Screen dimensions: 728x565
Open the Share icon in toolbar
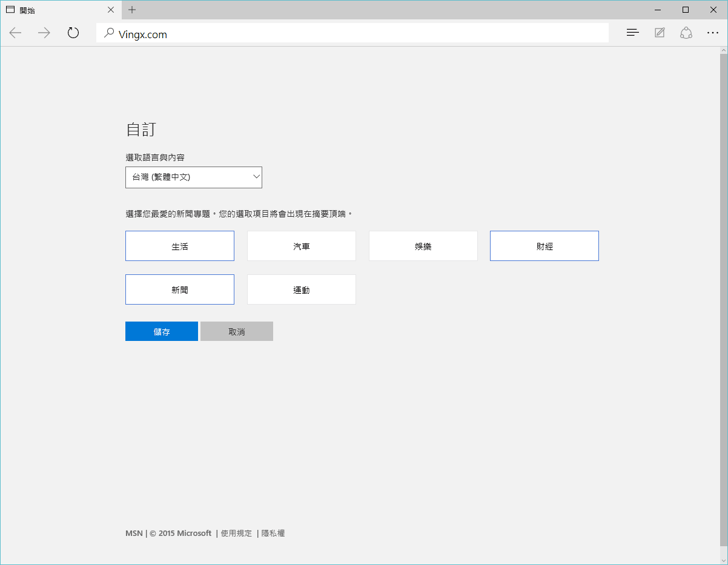[686, 33]
